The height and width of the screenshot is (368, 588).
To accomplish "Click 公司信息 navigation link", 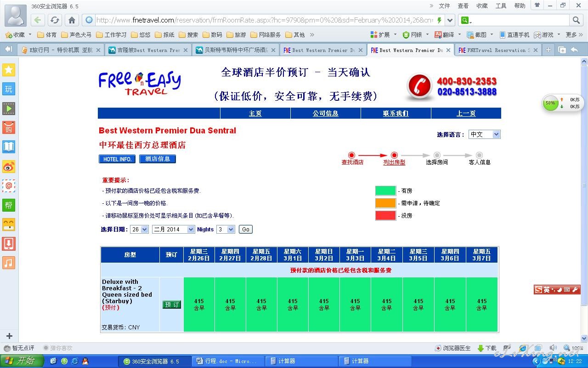I will point(325,113).
